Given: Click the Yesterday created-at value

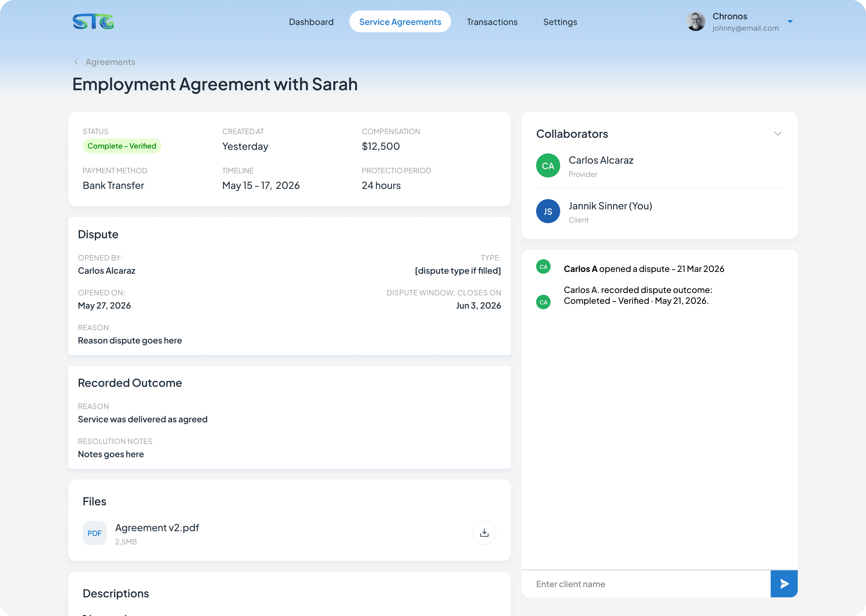Looking at the screenshot, I should pos(245,146).
